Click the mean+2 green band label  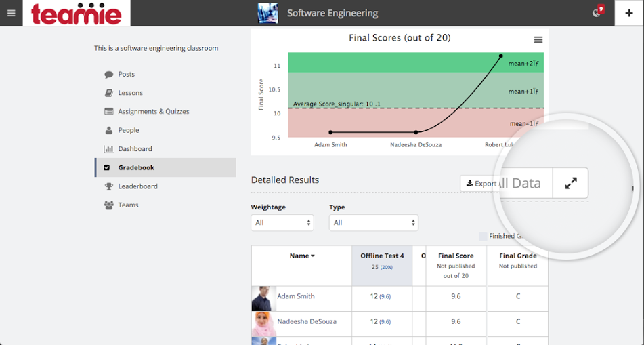click(x=523, y=63)
